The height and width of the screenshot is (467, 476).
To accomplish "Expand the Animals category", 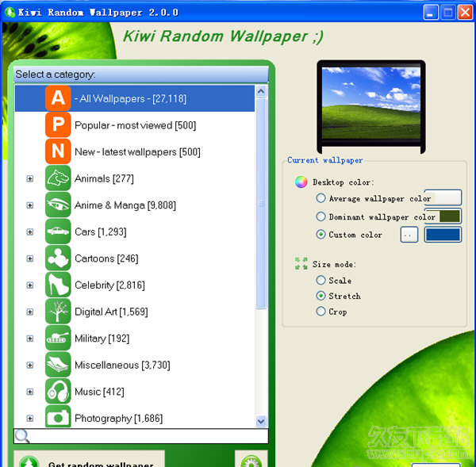I will click(x=30, y=178).
